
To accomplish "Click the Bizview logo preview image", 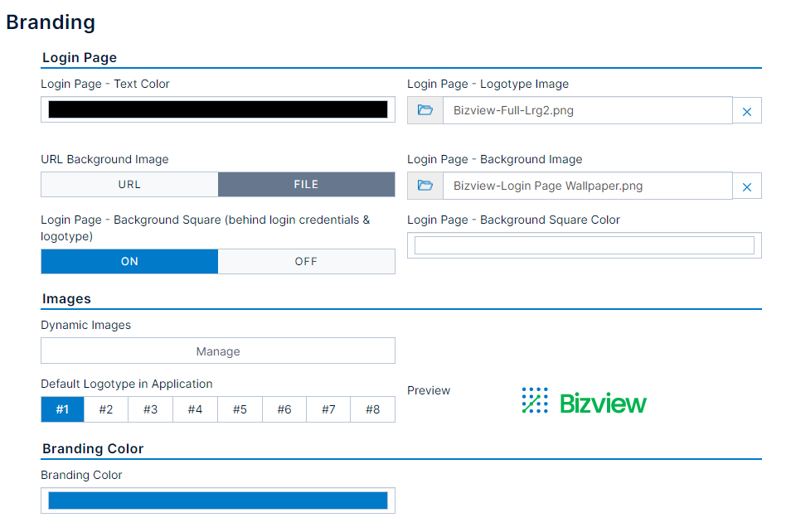I will point(585,402).
